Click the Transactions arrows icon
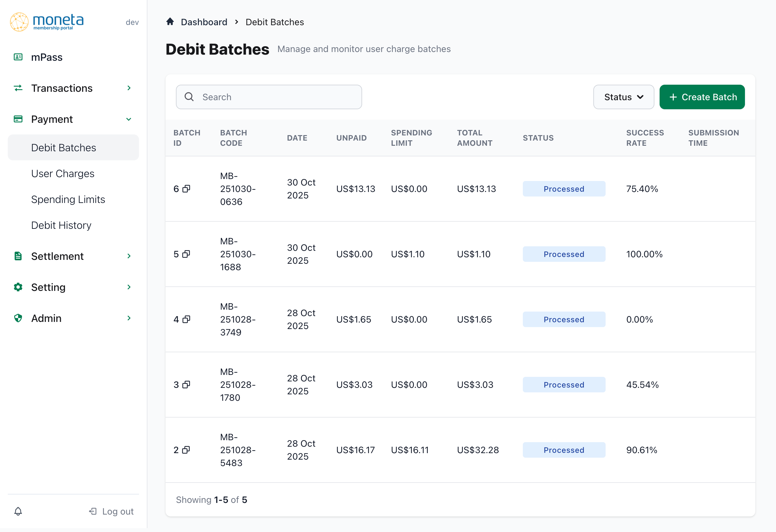This screenshot has width=776, height=532. [x=18, y=88]
